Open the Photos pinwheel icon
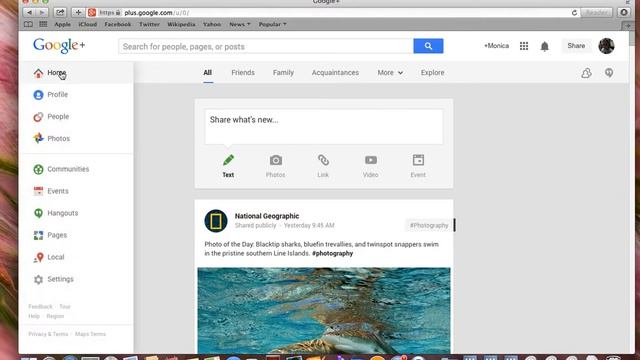This screenshot has height=360, width=640. coord(38,138)
